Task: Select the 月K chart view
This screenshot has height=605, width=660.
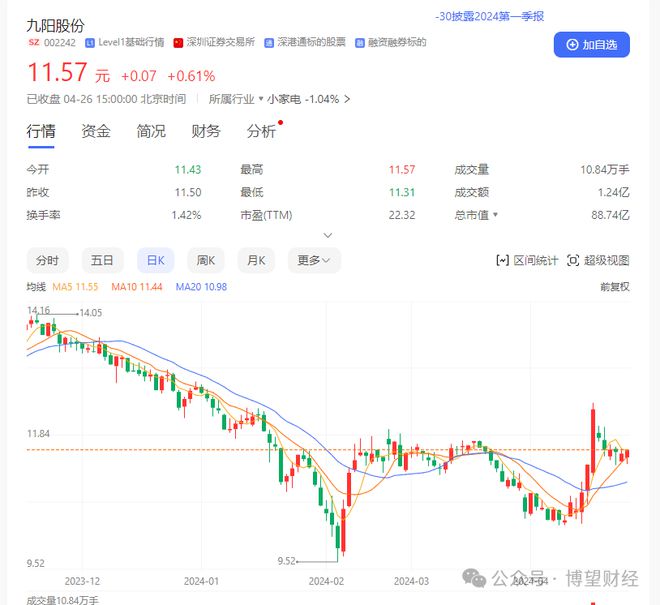Action: point(256,261)
